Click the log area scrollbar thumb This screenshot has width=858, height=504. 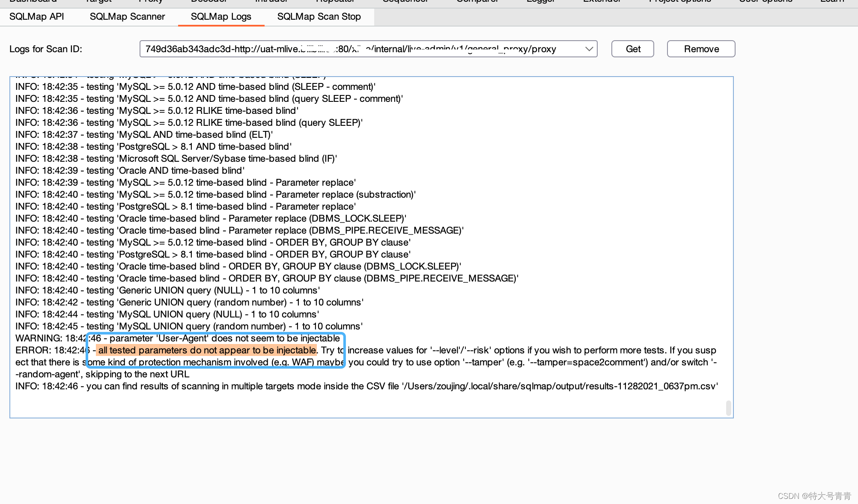[x=728, y=408]
